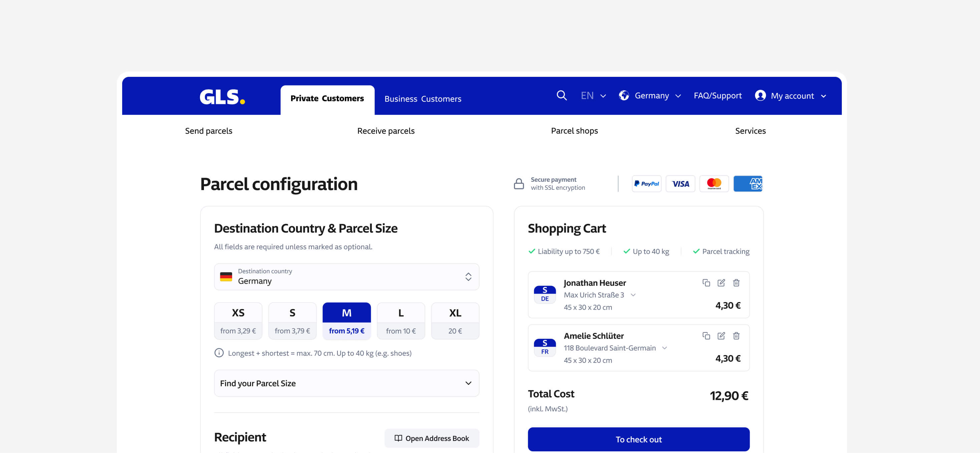Edit Amelie Schlüter's parcel entry
The height and width of the screenshot is (453, 980).
pyautogui.click(x=721, y=335)
